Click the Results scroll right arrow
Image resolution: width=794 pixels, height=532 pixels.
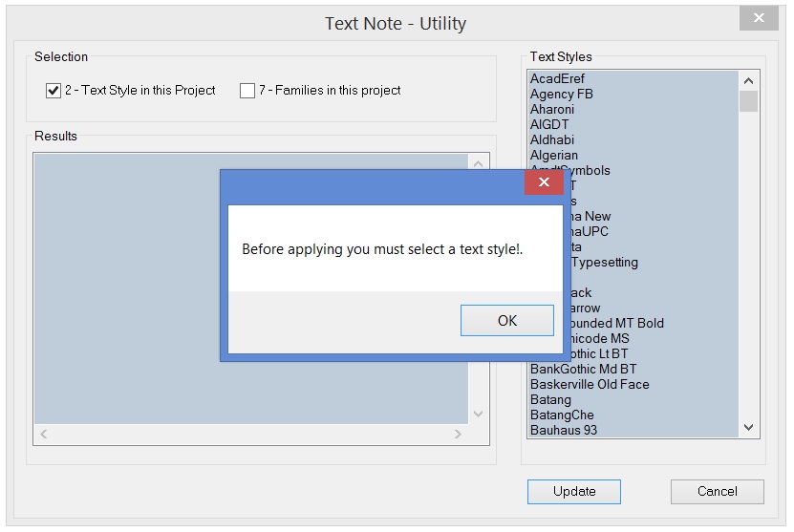458,435
